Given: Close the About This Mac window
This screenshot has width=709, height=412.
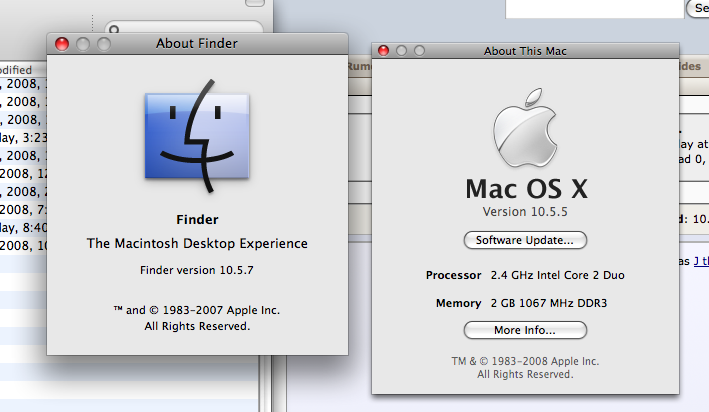Looking at the screenshot, I should coord(383,51).
